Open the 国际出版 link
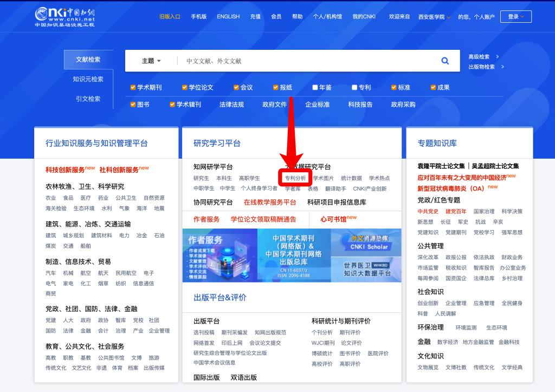Viewport: 555px width, 392px height. [x=206, y=377]
